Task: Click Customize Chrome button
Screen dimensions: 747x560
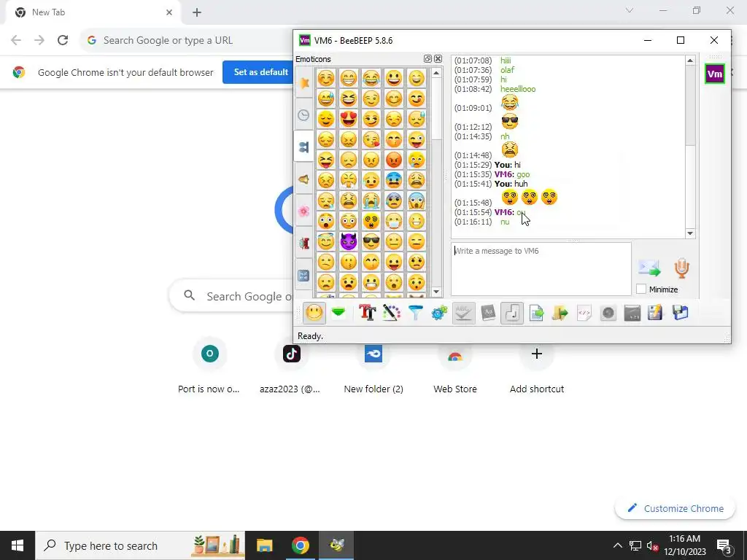Action: tap(675, 508)
